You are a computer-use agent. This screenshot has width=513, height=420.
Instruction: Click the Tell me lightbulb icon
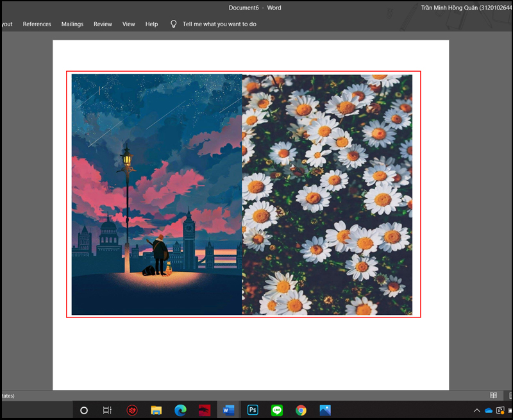coord(173,24)
